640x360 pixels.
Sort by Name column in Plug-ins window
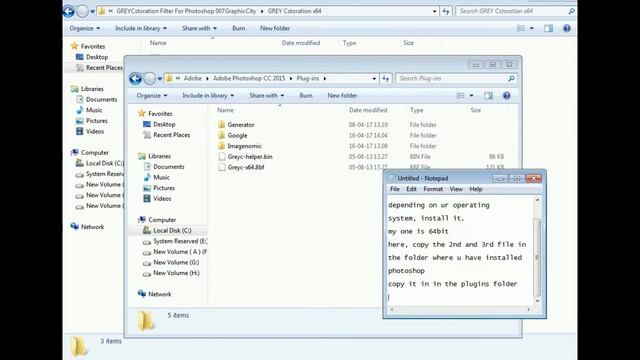click(x=225, y=110)
